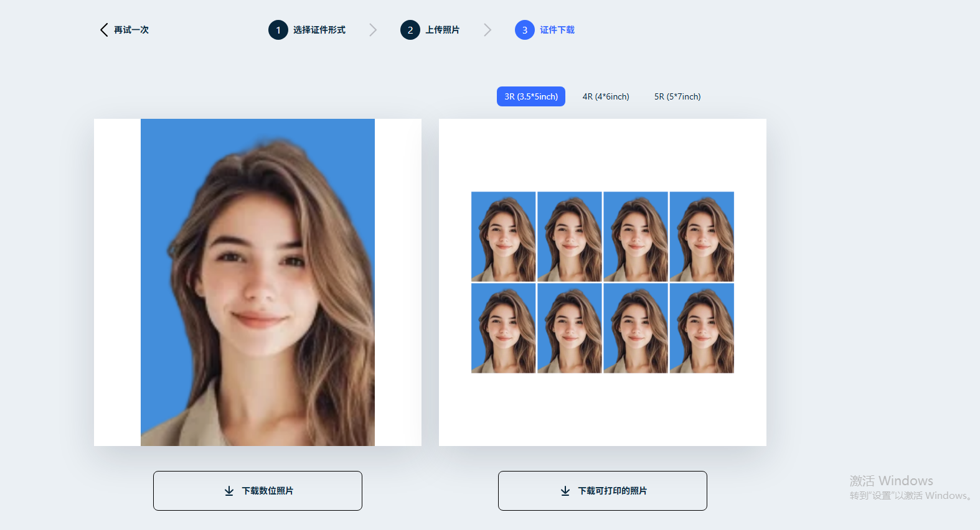Select the 3R (3.5*5inch) print size tab
Image resolution: width=980 pixels, height=530 pixels.
531,96
